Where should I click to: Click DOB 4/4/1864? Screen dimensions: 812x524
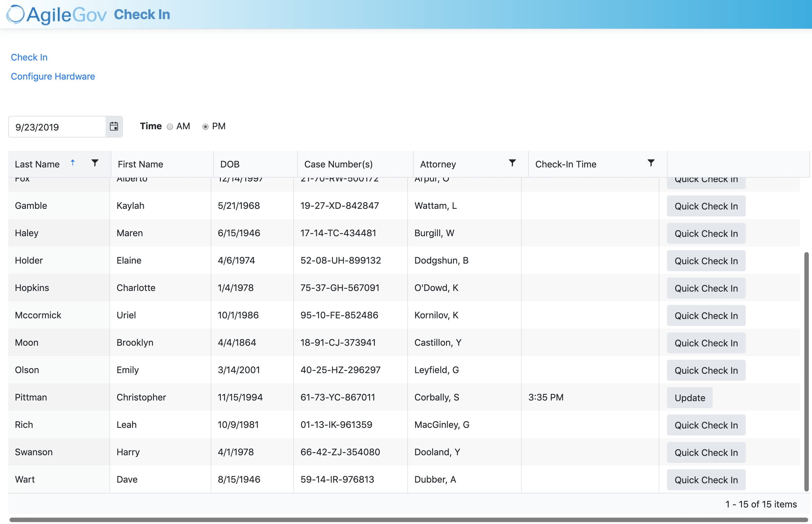[237, 343]
